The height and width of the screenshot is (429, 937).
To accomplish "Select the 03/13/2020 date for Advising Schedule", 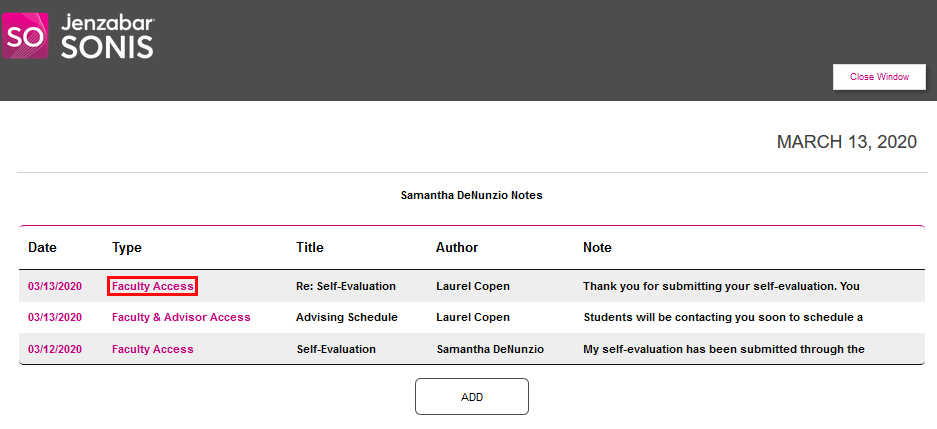I will [x=55, y=317].
